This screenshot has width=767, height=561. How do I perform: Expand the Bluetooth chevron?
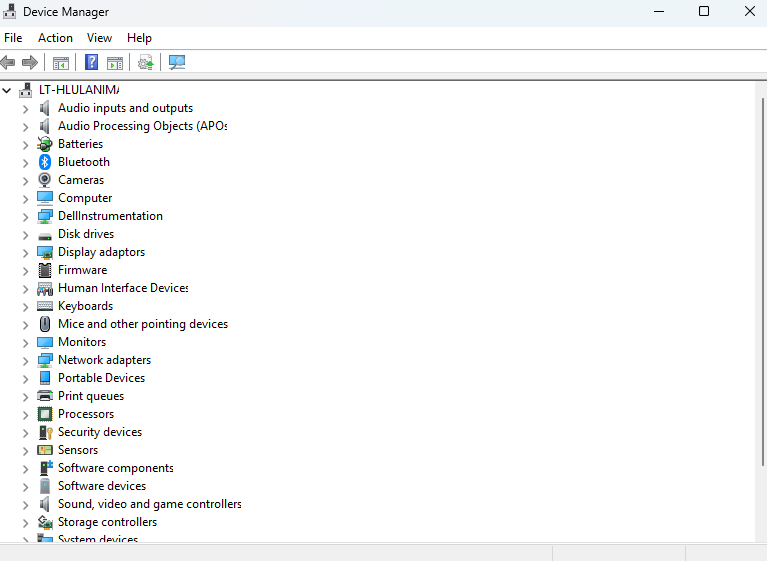pyautogui.click(x=25, y=163)
